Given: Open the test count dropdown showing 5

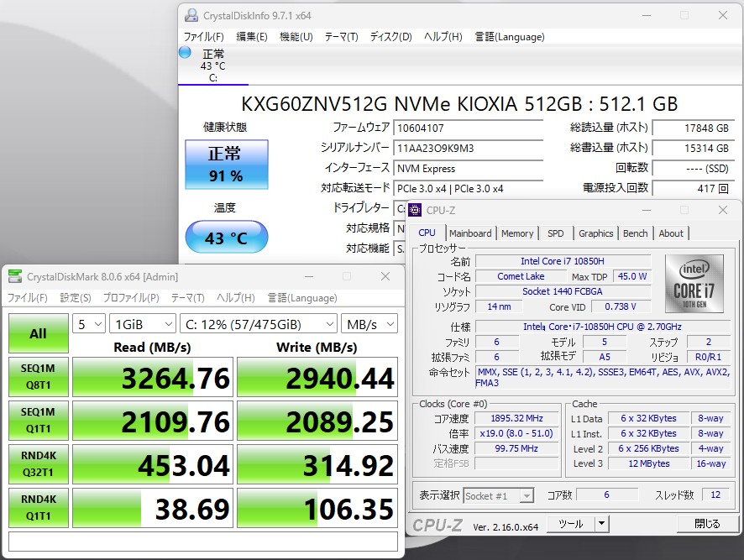Looking at the screenshot, I should click(89, 324).
